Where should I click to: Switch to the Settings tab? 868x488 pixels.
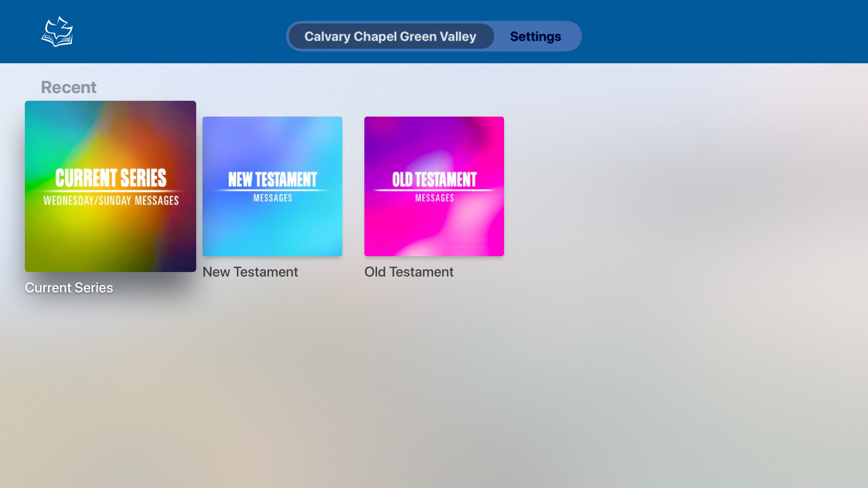point(535,36)
